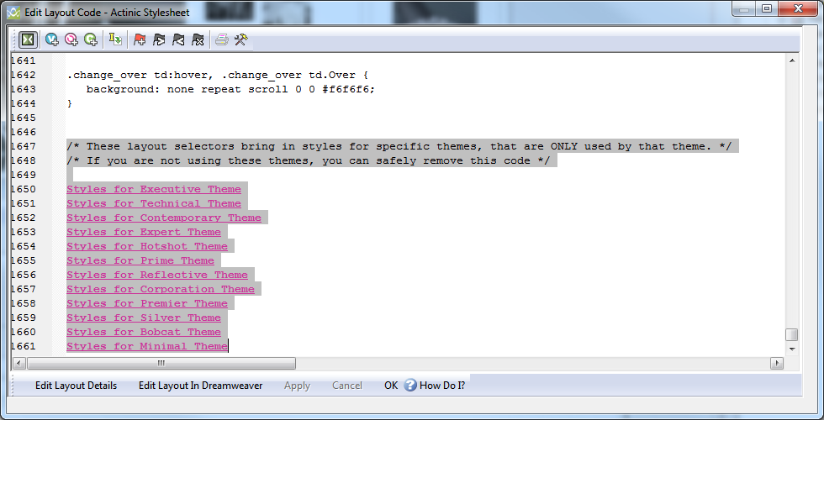Click the How Do I? help icon
The image size is (824, 504).
410,386
